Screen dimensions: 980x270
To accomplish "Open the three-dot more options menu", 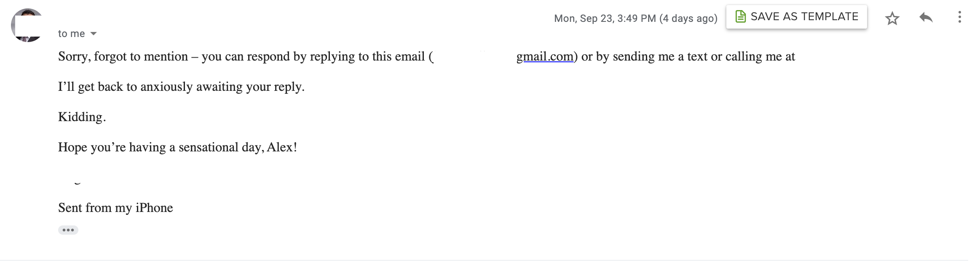I will click(959, 17).
